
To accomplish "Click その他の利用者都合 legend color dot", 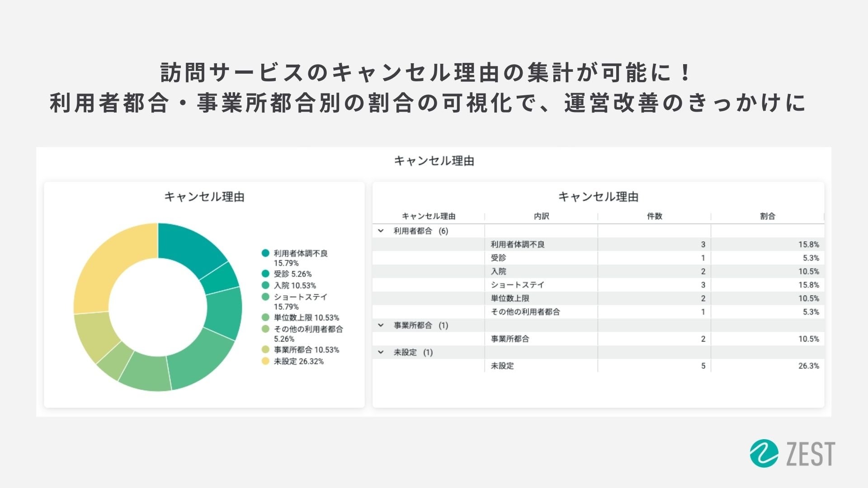I will [265, 329].
